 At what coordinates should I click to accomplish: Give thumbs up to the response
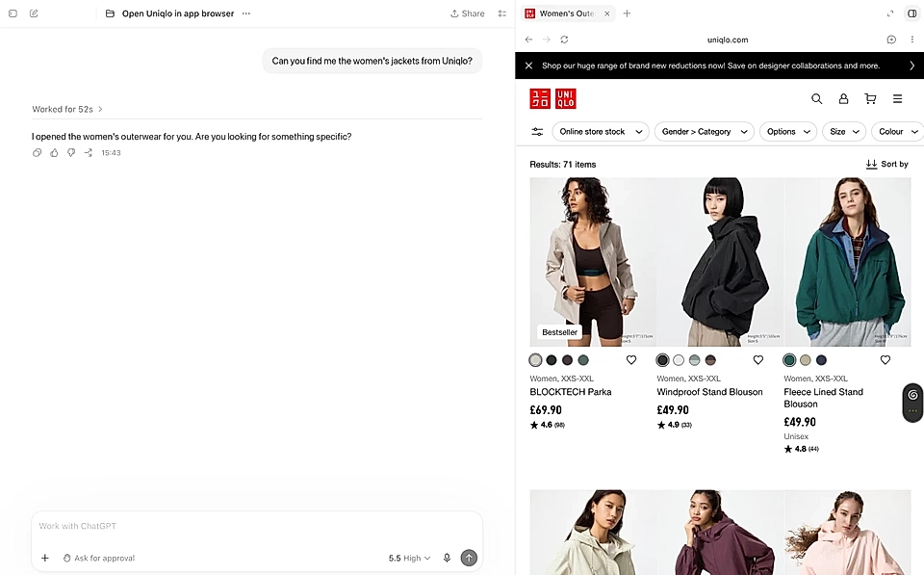[x=54, y=153]
